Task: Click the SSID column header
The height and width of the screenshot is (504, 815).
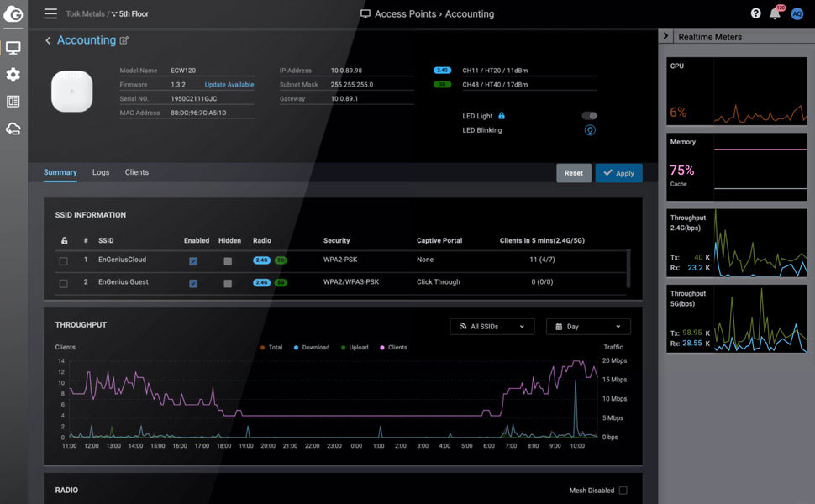Action: pos(106,240)
